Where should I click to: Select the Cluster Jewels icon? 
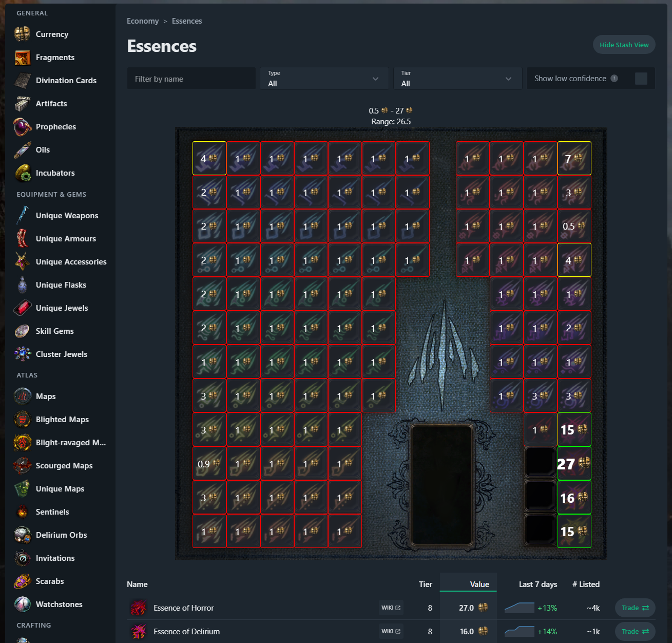click(22, 354)
